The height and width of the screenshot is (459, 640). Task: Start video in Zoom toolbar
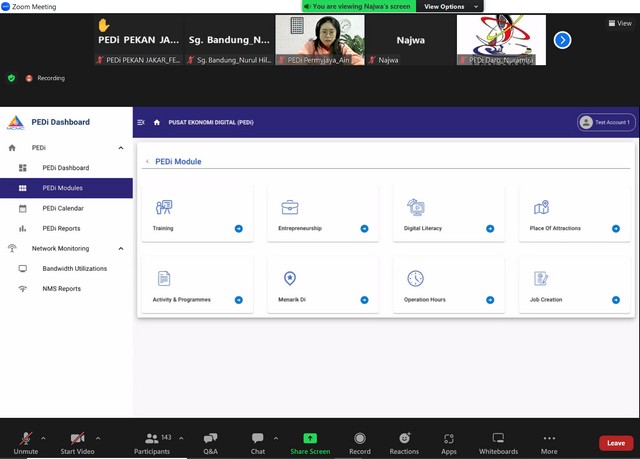(x=77, y=442)
